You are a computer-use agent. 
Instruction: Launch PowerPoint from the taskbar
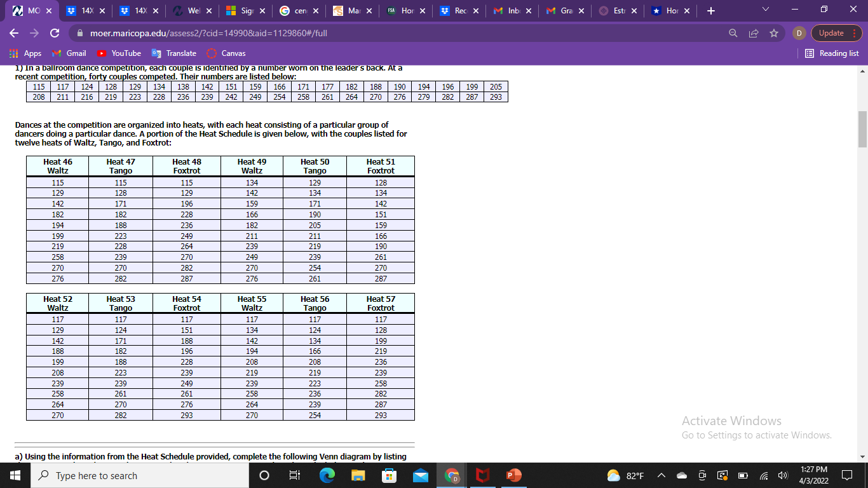(x=513, y=475)
